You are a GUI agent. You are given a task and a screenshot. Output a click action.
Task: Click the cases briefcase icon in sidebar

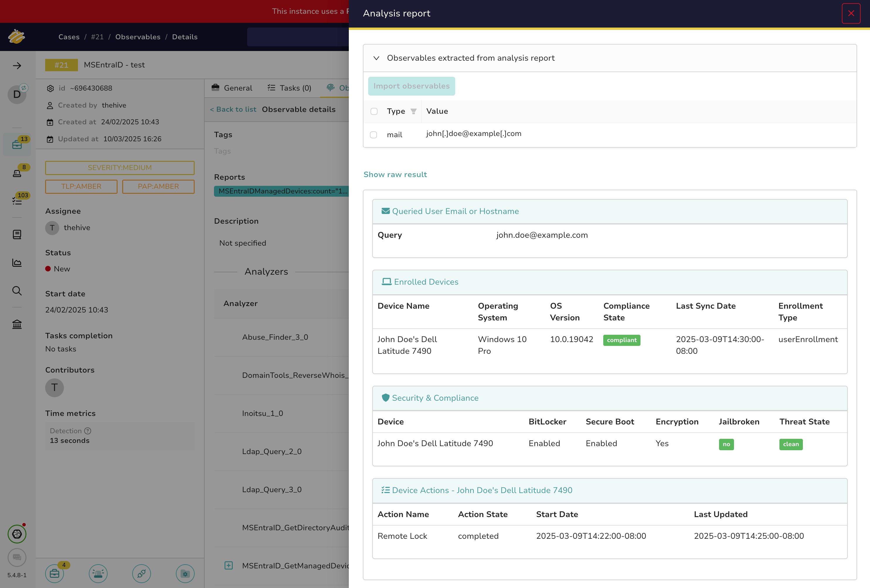[17, 145]
